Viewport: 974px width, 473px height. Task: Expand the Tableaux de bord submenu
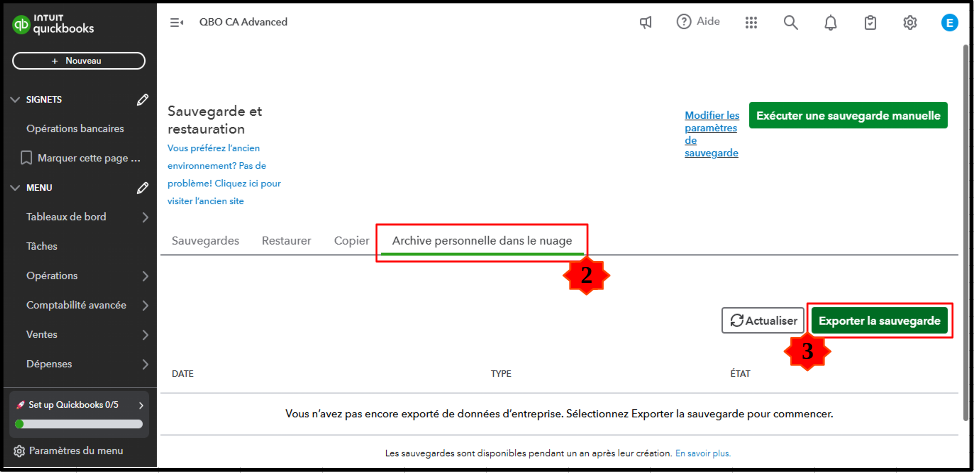point(145,217)
